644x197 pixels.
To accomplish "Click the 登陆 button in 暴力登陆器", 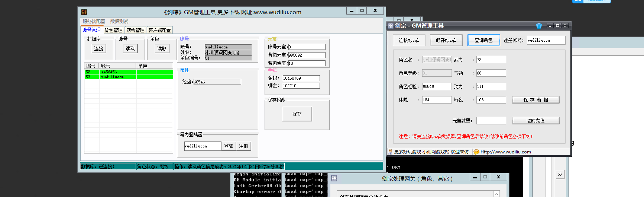I will 229,146.
